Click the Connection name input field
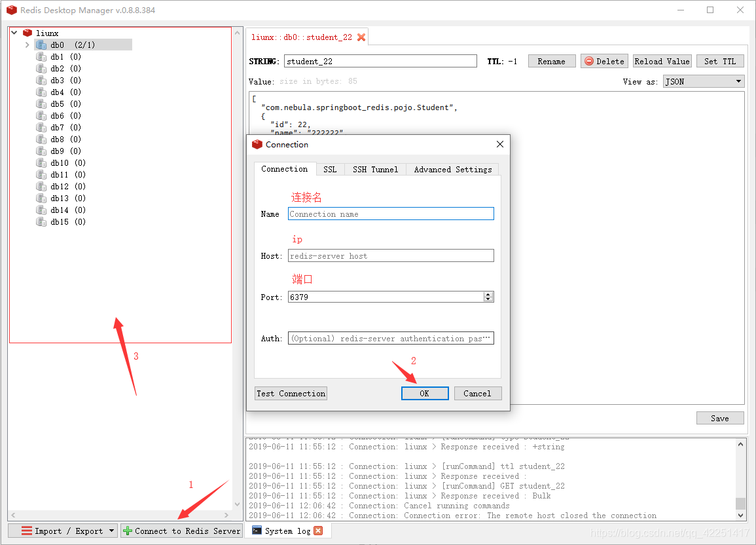 pyautogui.click(x=391, y=214)
